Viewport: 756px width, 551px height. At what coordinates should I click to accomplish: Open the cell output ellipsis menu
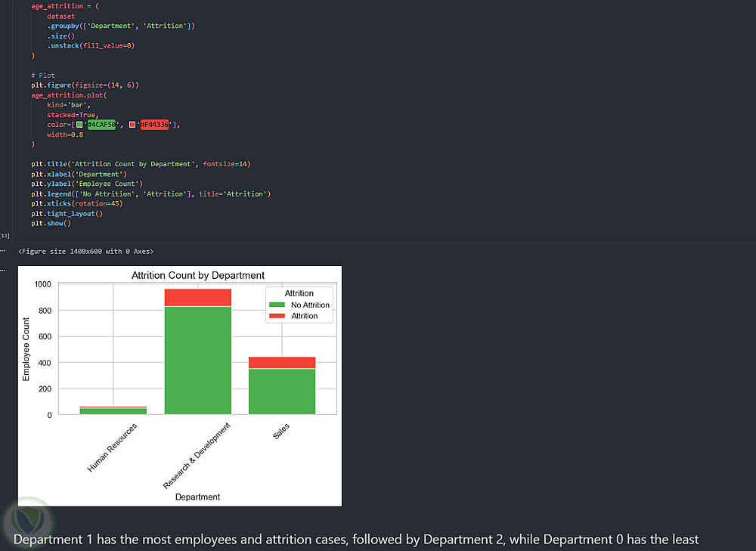[2, 251]
